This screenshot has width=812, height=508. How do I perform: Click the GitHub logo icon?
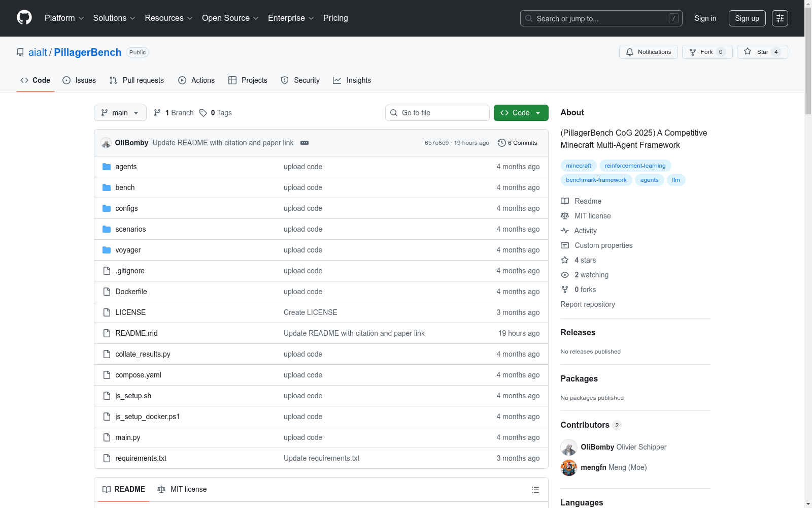24,18
